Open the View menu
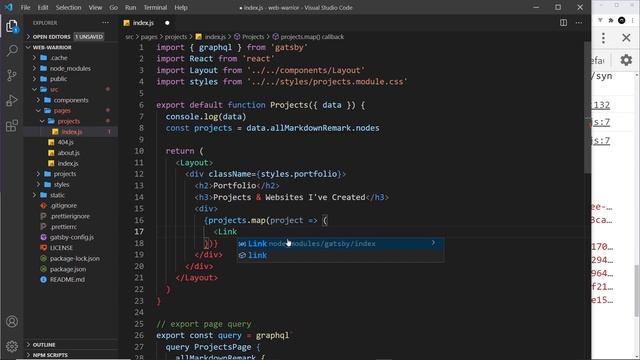This screenshot has height=360, width=640. coord(95,7)
